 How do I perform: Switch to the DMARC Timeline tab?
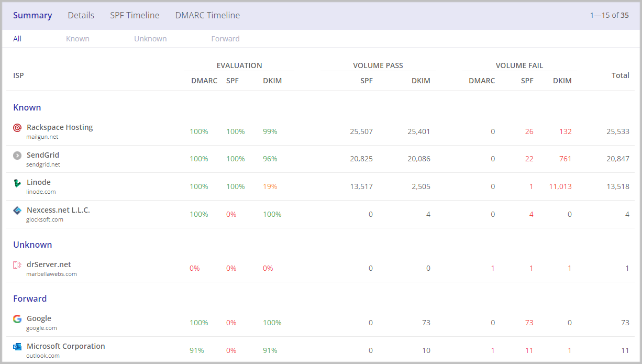tap(207, 15)
